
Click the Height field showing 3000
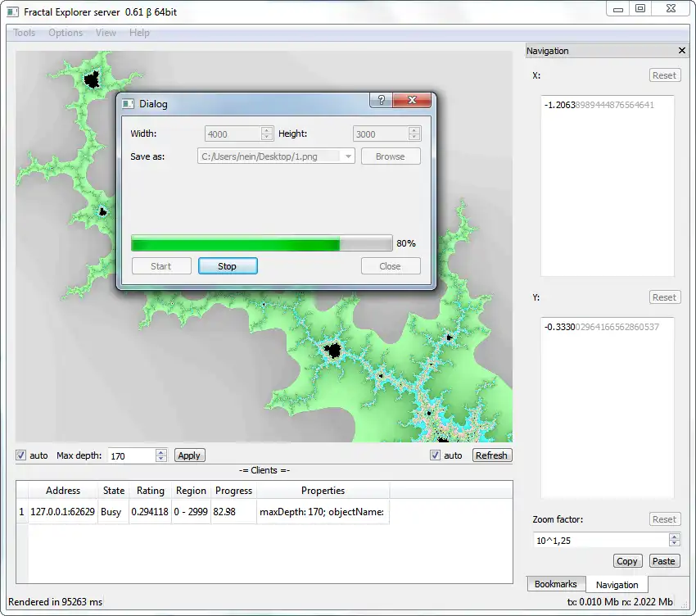point(381,134)
